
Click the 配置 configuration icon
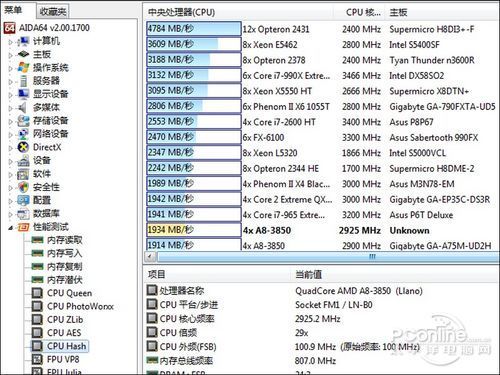point(23,200)
